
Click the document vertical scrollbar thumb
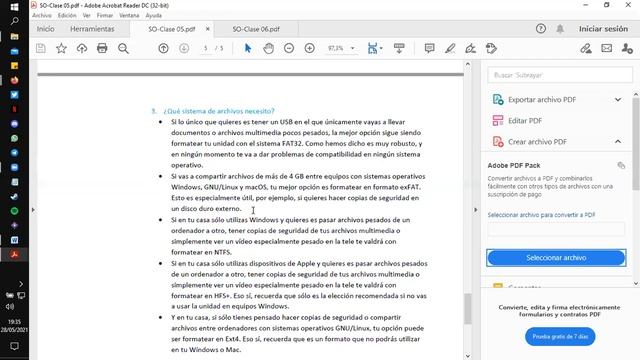coord(468,308)
